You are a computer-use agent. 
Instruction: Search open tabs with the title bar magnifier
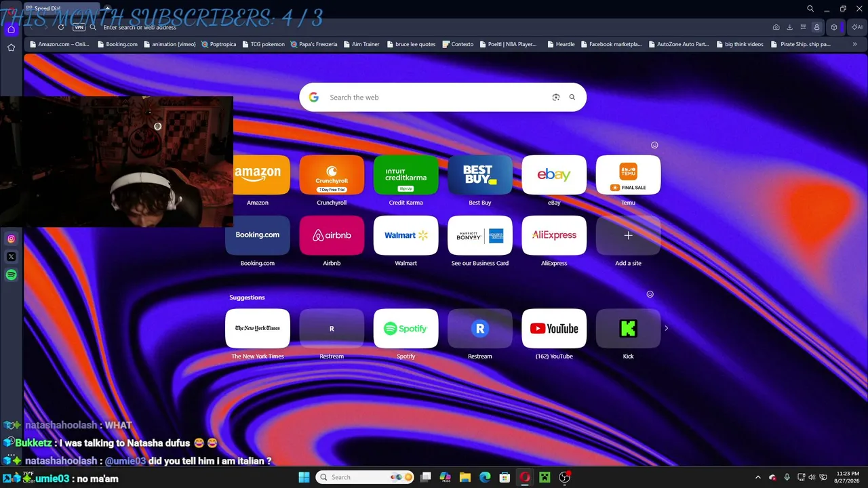tap(810, 9)
